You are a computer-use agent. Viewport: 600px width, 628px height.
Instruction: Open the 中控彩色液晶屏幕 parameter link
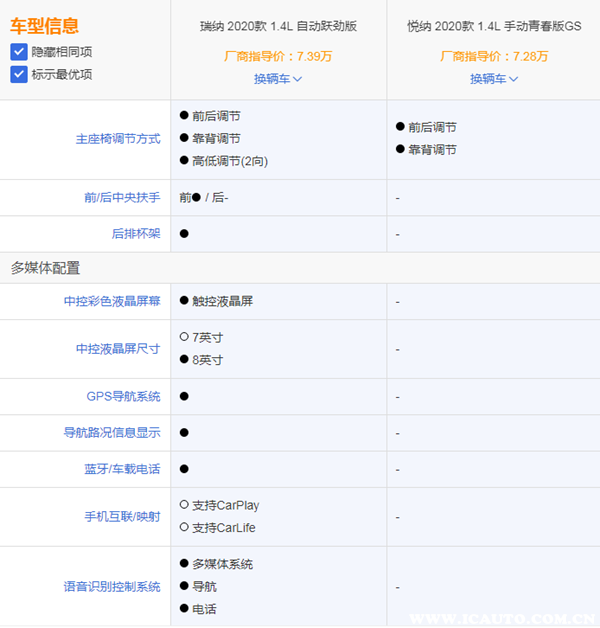[111, 301]
